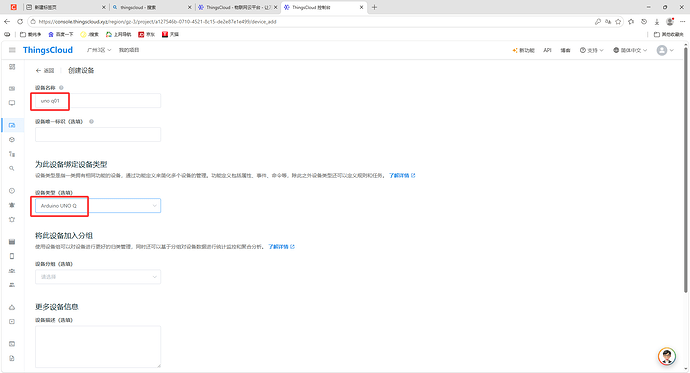Reload the page with the refresh button
Viewport: 690px width, 373px height.
point(20,22)
